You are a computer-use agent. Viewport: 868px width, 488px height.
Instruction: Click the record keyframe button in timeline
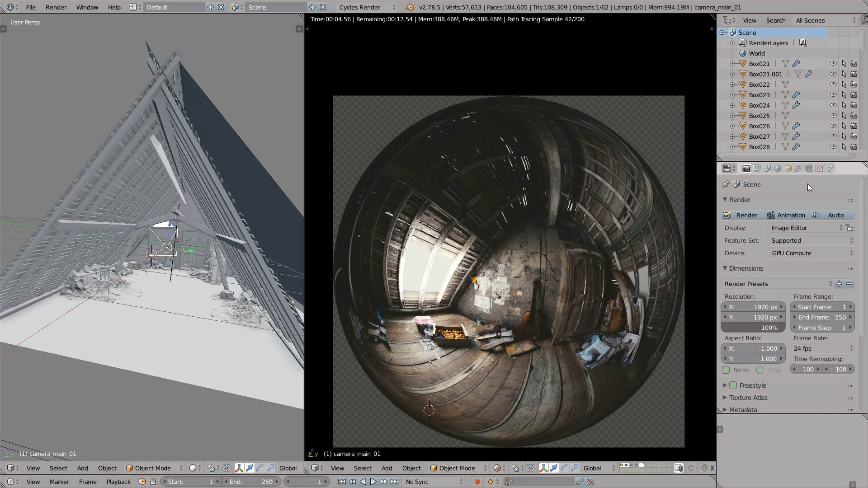477,482
